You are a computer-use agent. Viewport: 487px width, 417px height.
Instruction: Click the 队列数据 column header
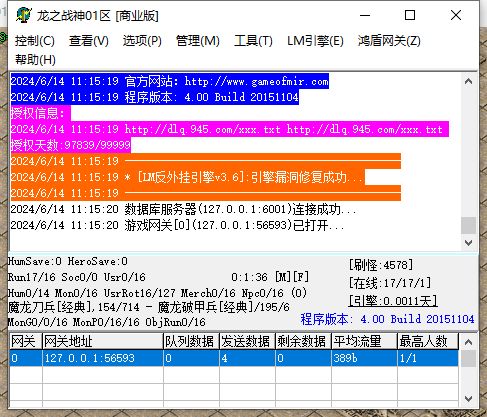click(191, 341)
